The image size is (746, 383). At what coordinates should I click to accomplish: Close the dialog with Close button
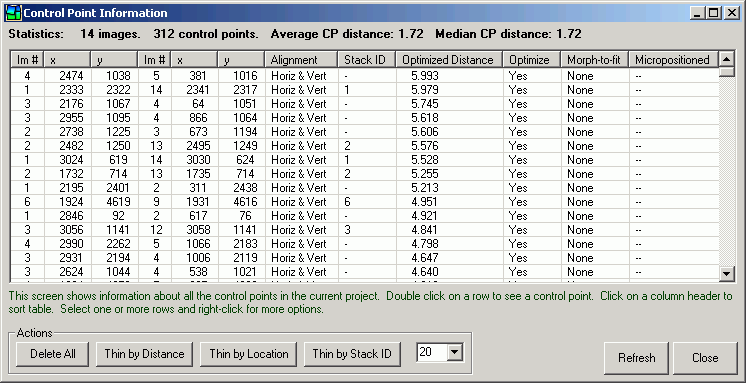point(705,358)
